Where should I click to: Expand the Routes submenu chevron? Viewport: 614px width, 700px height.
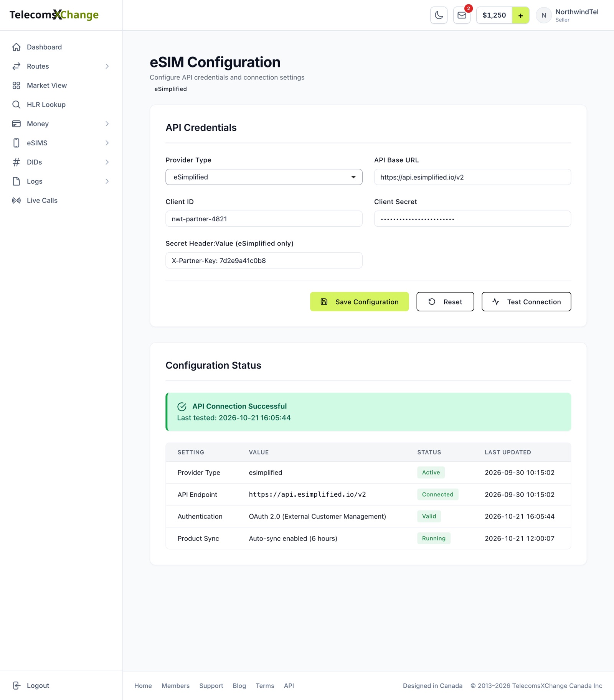click(x=107, y=66)
